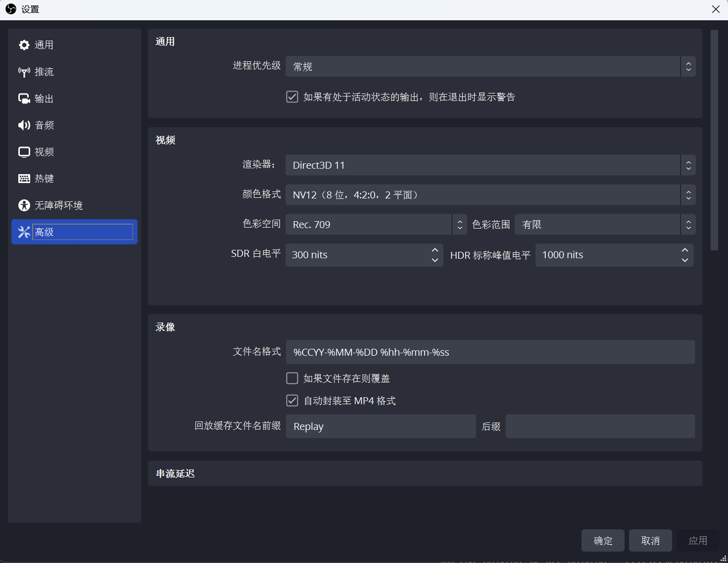
Task: Go to the 音频 settings page
Action: [x=74, y=125]
